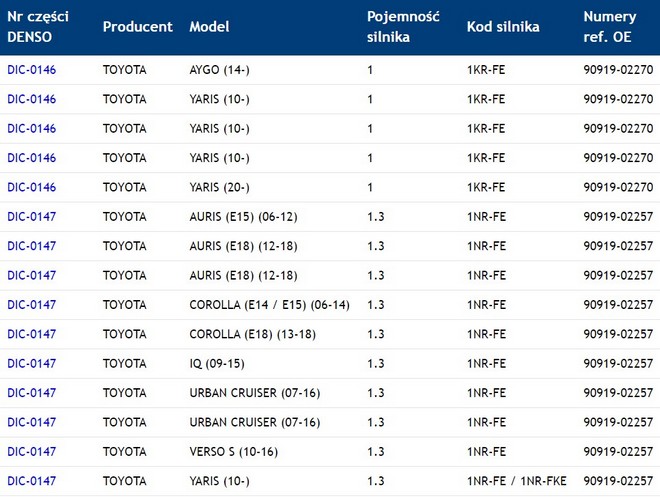Open the DIC-0147 link for IQ (09-15)
This screenshot has height=497, width=660.
coord(31,363)
